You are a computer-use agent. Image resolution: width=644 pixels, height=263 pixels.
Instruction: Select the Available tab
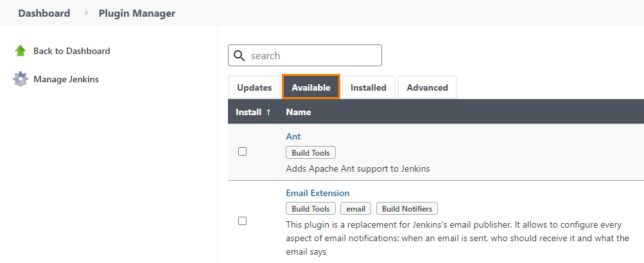tap(311, 87)
